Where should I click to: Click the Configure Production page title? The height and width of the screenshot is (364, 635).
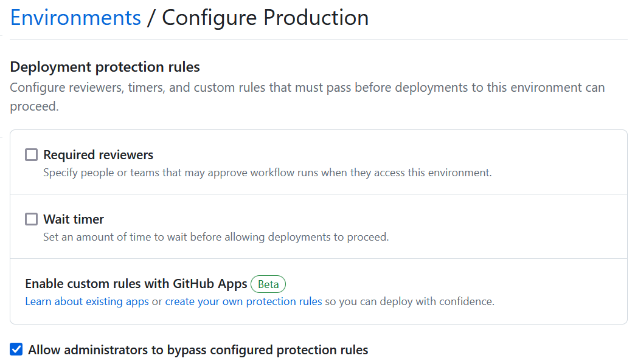(x=265, y=18)
